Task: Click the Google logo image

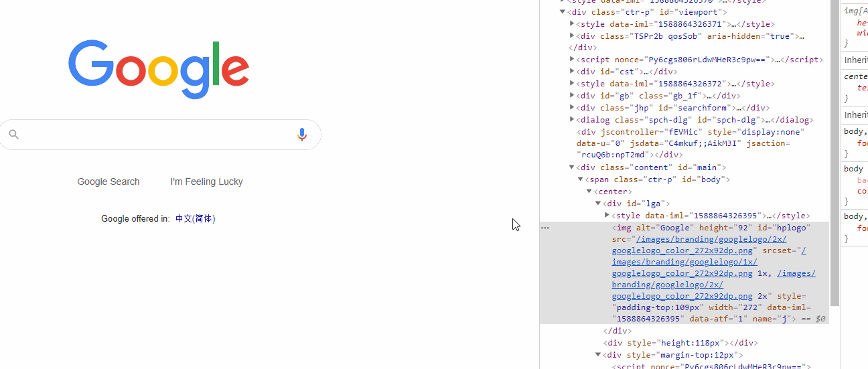Action: [x=159, y=69]
